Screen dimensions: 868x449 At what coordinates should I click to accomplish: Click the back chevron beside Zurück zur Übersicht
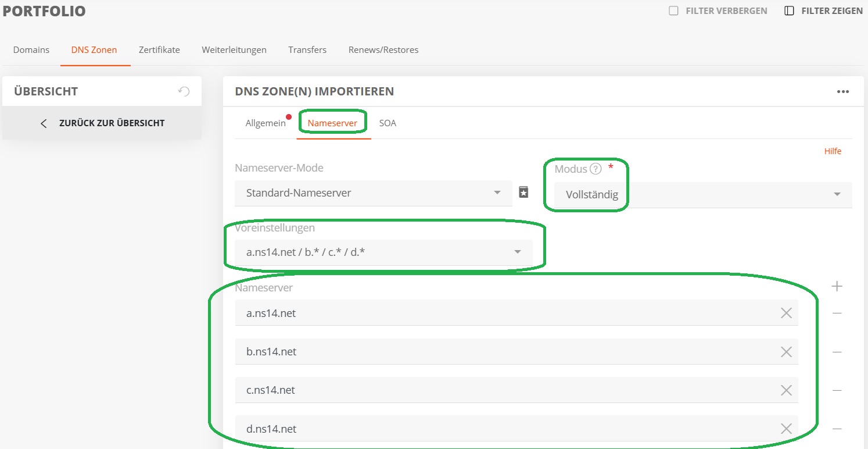coord(44,123)
